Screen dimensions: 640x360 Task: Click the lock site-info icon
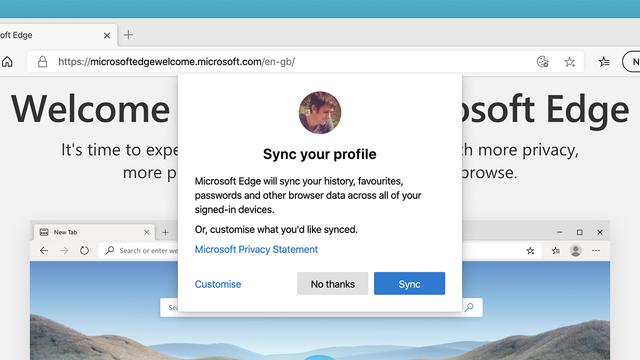pos(42,62)
